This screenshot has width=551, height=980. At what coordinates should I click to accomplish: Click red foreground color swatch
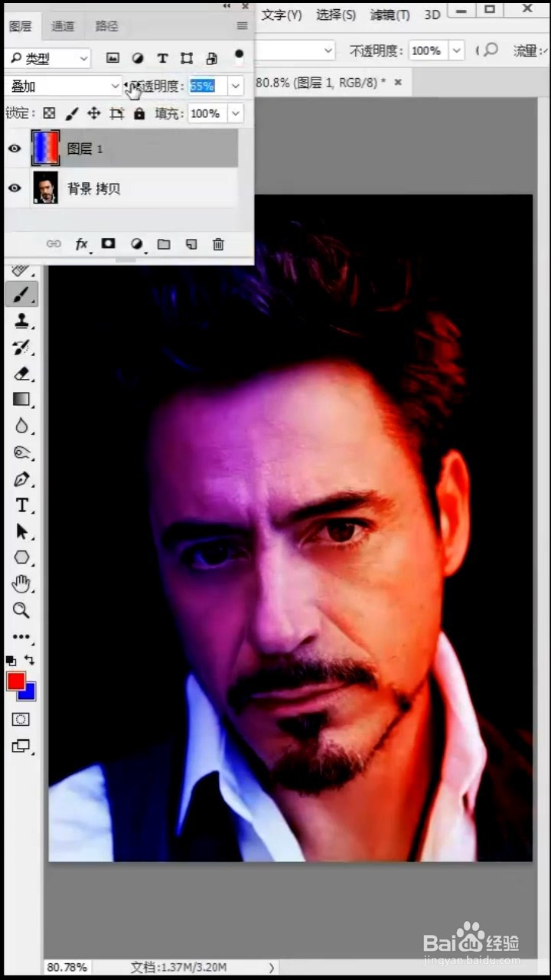coord(15,680)
